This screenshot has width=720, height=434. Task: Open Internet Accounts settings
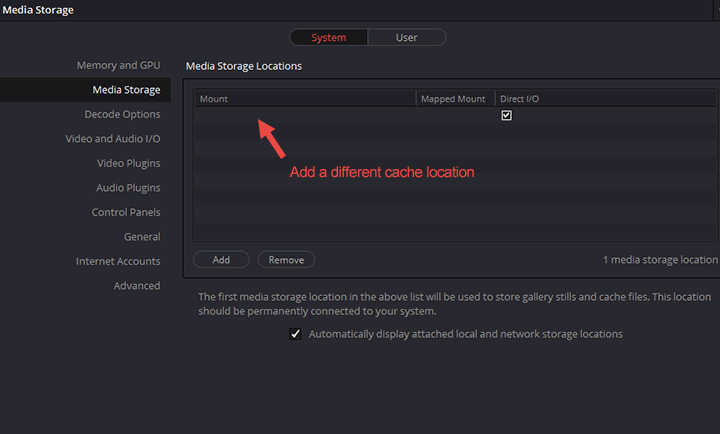(118, 261)
